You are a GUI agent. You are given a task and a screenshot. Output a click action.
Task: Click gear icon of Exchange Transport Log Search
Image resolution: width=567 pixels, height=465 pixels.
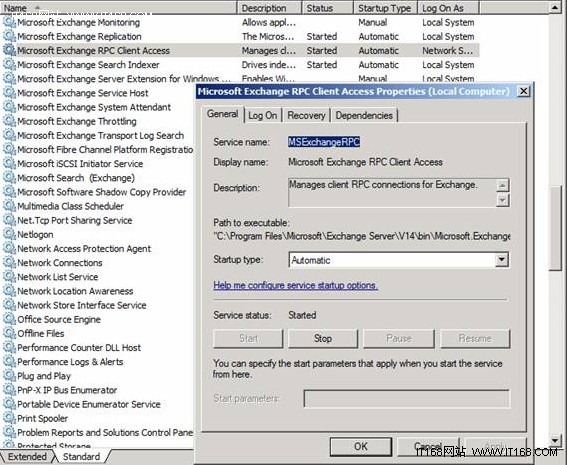pyautogui.click(x=9, y=135)
